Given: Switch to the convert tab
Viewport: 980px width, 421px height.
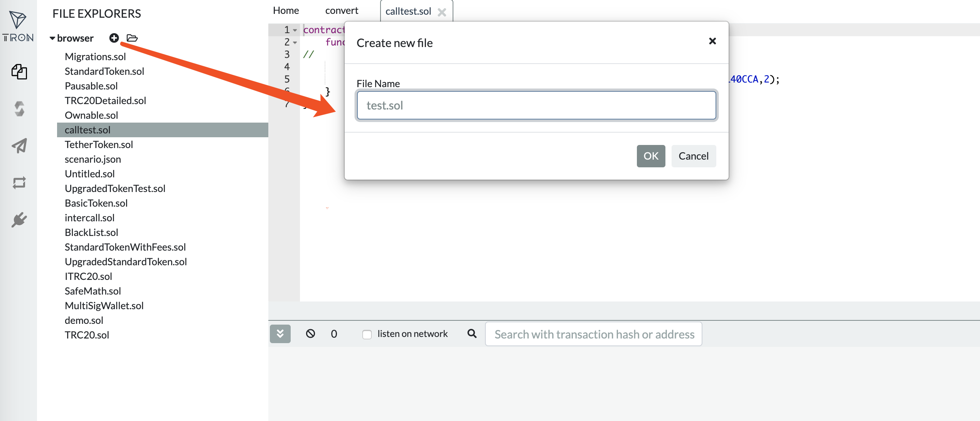Looking at the screenshot, I should point(342,10).
